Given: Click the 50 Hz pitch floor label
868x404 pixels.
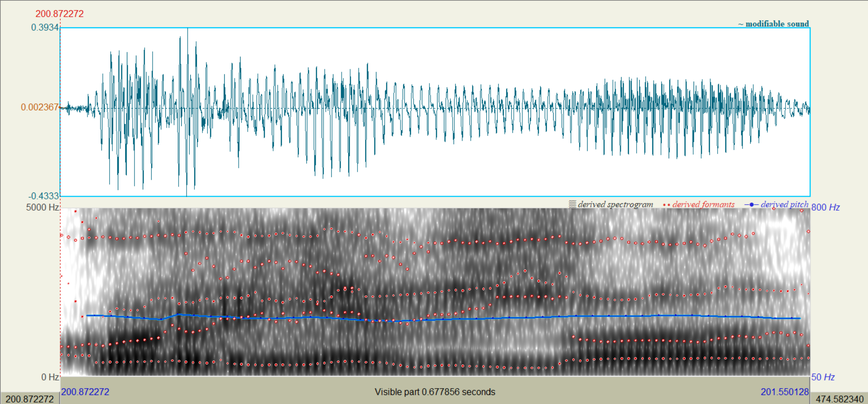Looking at the screenshot, I should (823, 377).
